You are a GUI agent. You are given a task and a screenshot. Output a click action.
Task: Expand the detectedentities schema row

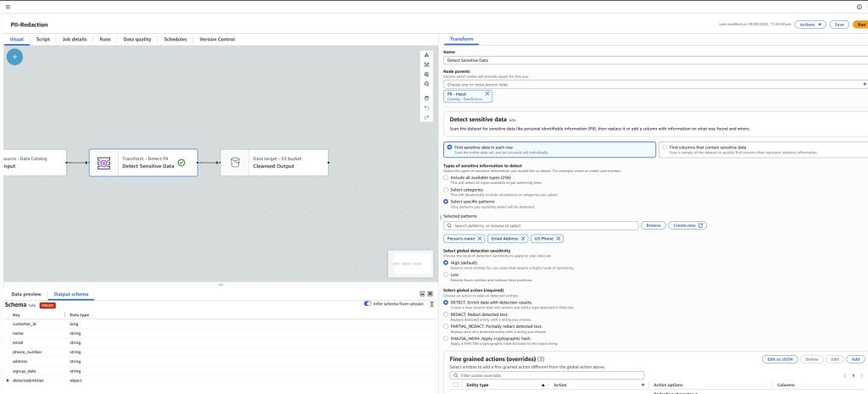click(x=8, y=380)
